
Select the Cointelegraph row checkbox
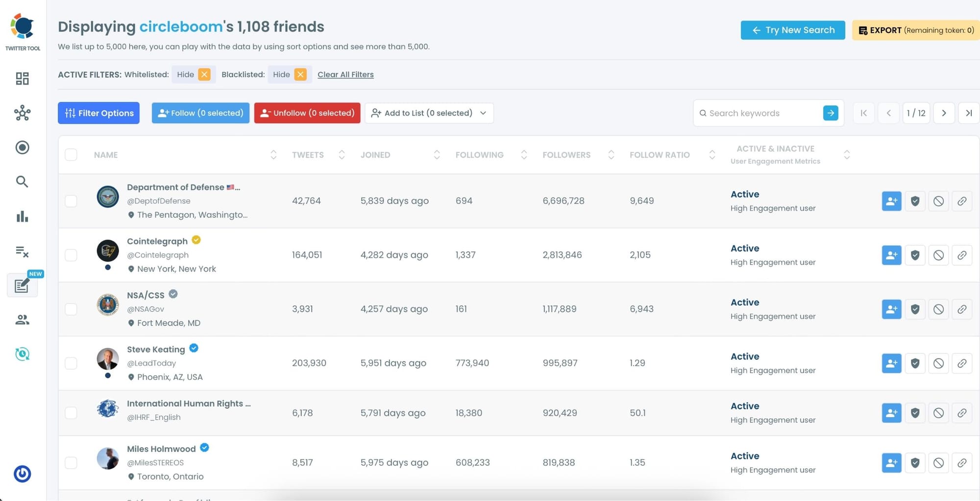(x=71, y=255)
